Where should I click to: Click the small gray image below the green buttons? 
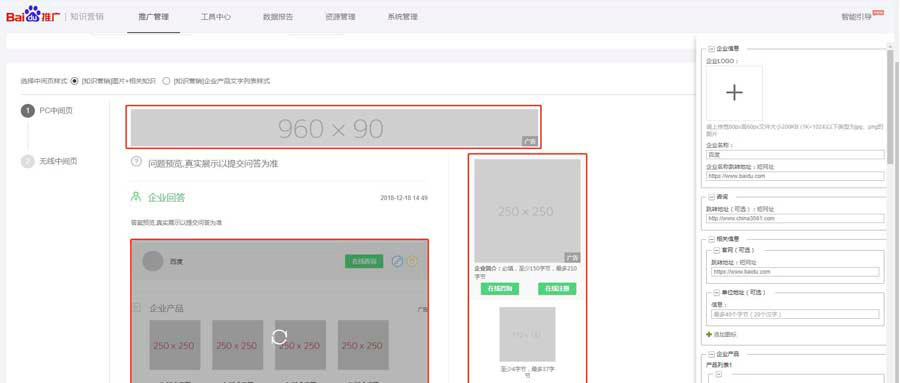(527, 334)
